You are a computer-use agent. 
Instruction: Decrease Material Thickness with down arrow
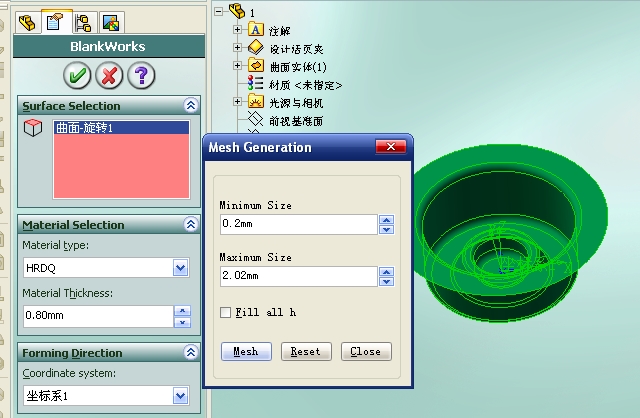pos(182,322)
